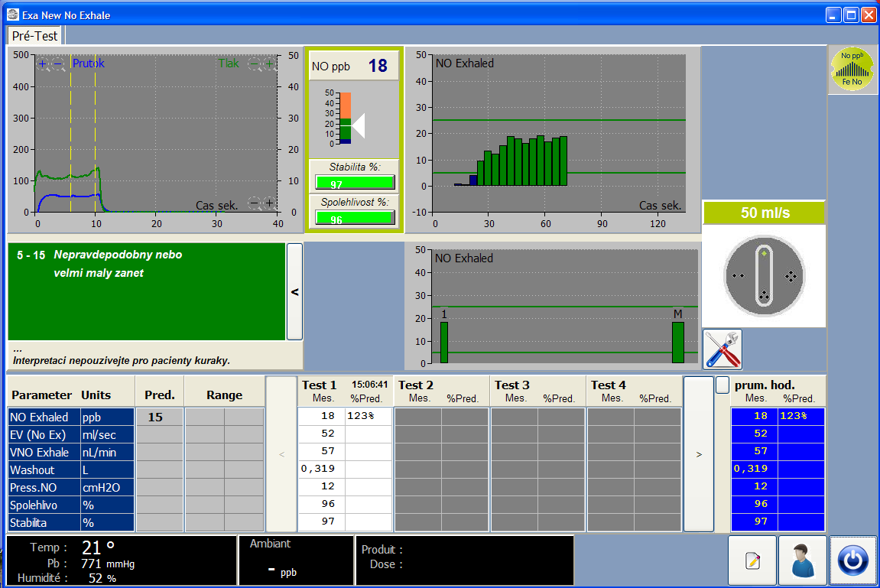This screenshot has width=880, height=588.
Task: Select the Press.NO parameter row
Action: coord(70,488)
